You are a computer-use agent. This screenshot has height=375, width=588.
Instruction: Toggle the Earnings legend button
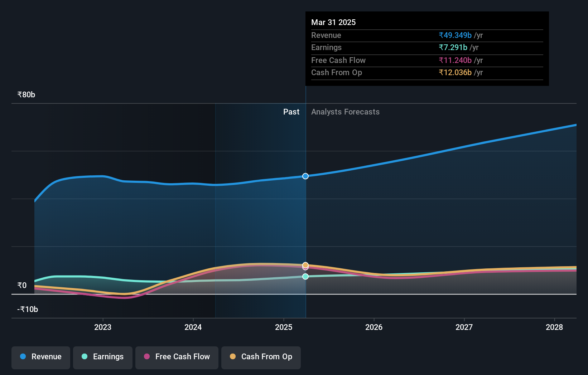coord(103,357)
